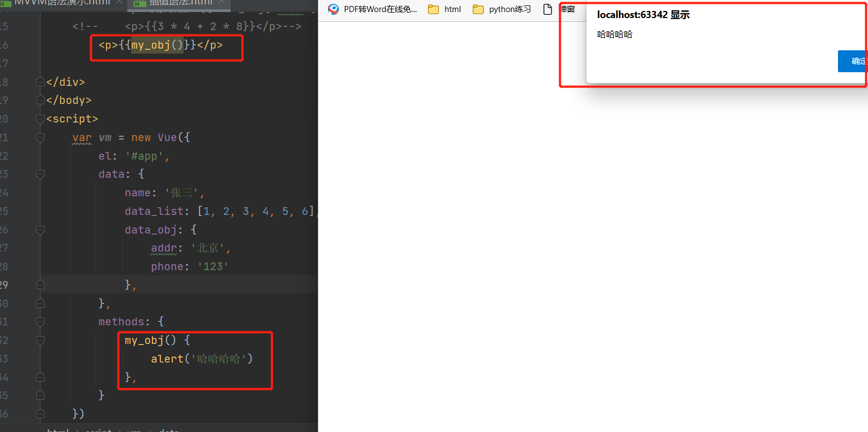868x432 pixels.
Task: Collapse the 'data_obj: {' block fold marker
Action: [40, 230]
